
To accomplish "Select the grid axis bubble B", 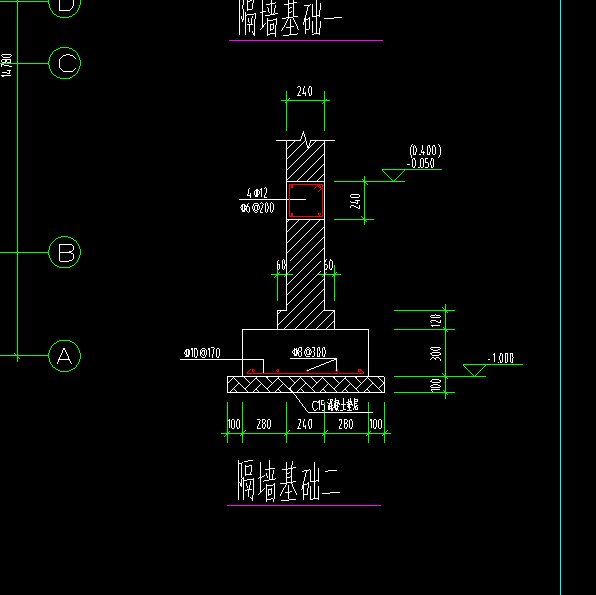I will 65,252.
